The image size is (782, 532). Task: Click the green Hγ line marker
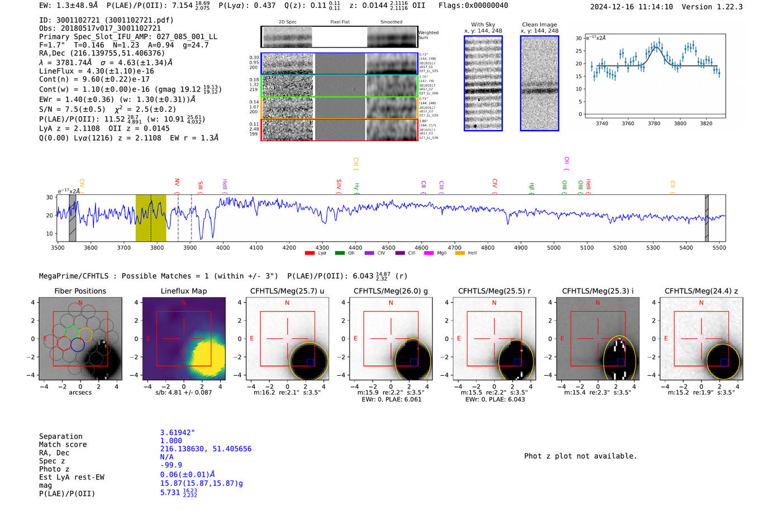pos(356,188)
